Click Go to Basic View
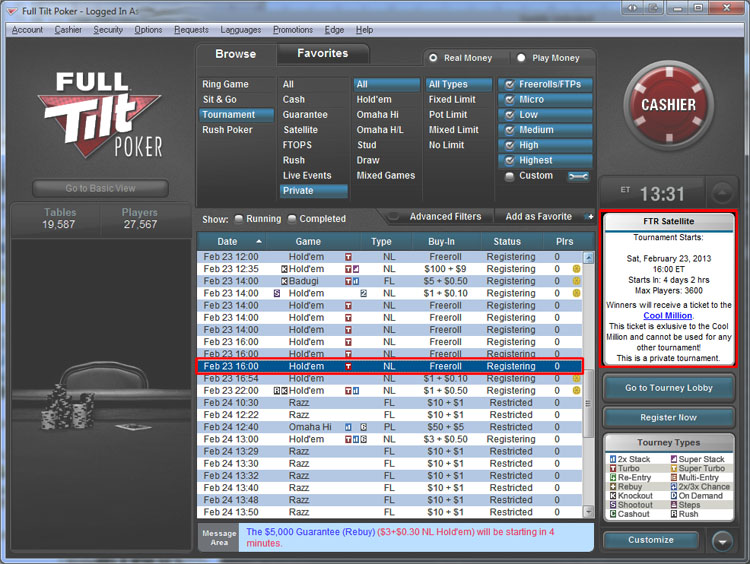The width and height of the screenshot is (750, 564). 100,188
